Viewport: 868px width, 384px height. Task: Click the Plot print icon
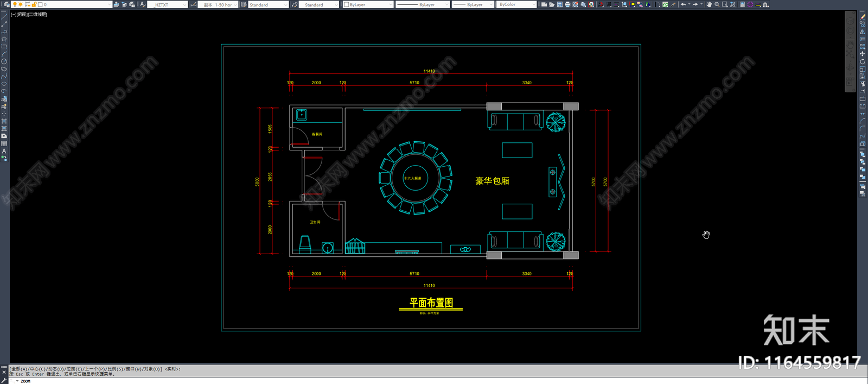567,4
